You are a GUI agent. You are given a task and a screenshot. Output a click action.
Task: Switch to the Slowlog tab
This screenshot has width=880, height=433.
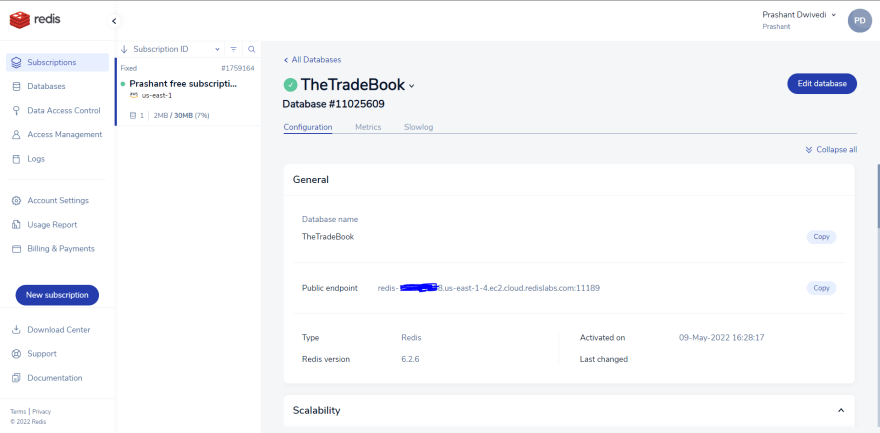tap(419, 127)
